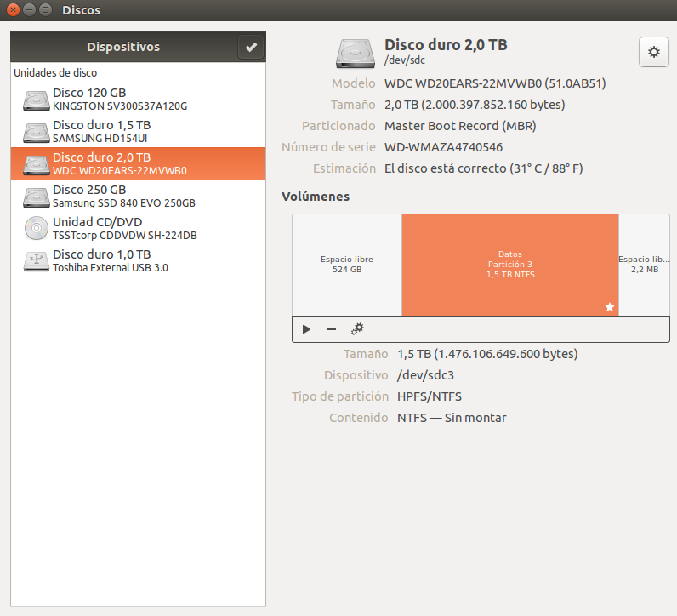Click the Dispositivos panel header
The image size is (677, 616).
pyautogui.click(x=123, y=47)
